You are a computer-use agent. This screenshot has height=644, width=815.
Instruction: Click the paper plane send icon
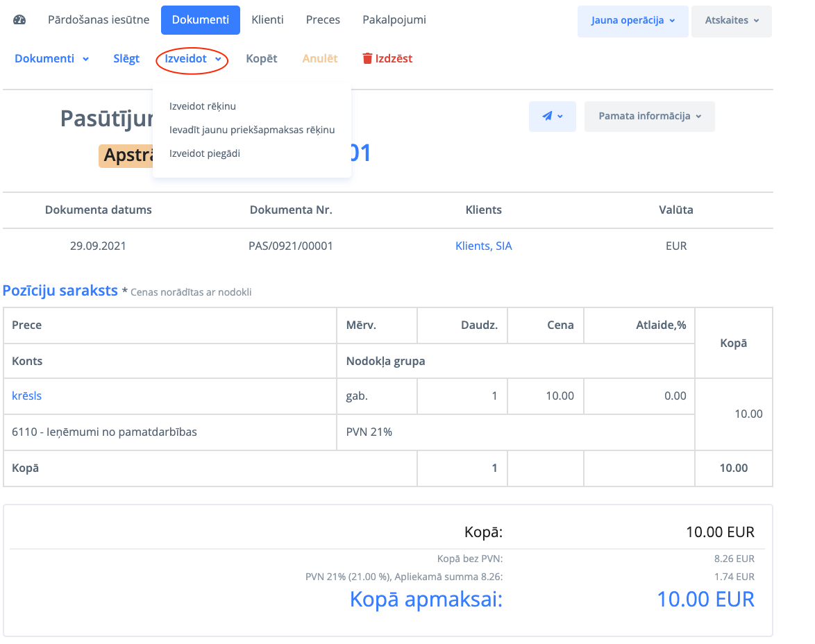click(548, 117)
